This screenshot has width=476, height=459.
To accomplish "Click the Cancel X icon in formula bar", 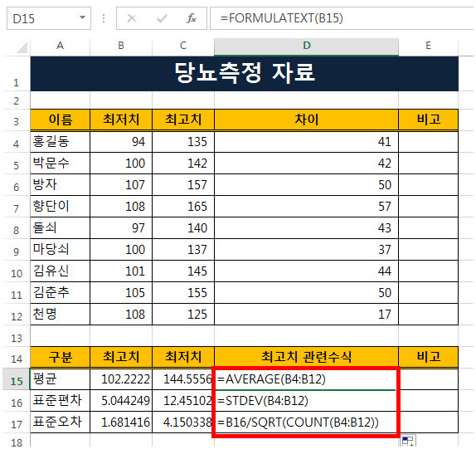I will point(132,18).
